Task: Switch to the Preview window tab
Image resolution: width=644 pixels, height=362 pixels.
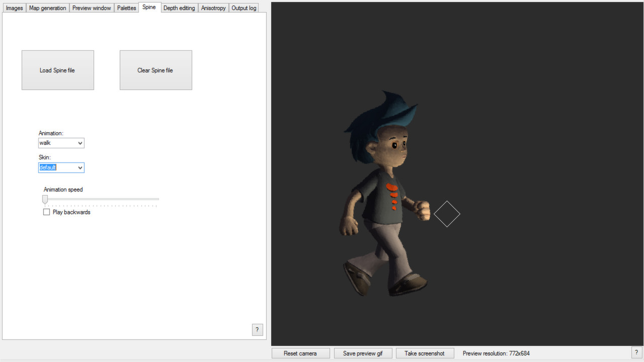Action: tap(92, 8)
